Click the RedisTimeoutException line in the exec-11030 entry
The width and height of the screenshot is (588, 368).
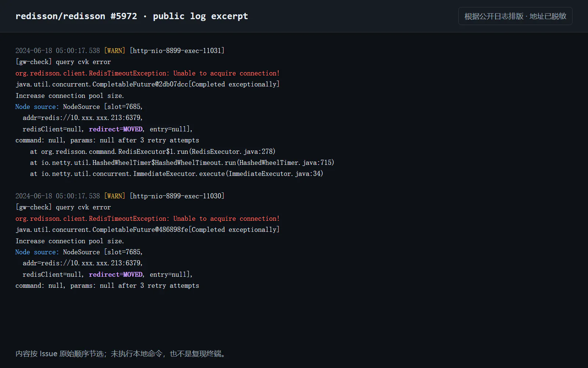(x=147, y=219)
